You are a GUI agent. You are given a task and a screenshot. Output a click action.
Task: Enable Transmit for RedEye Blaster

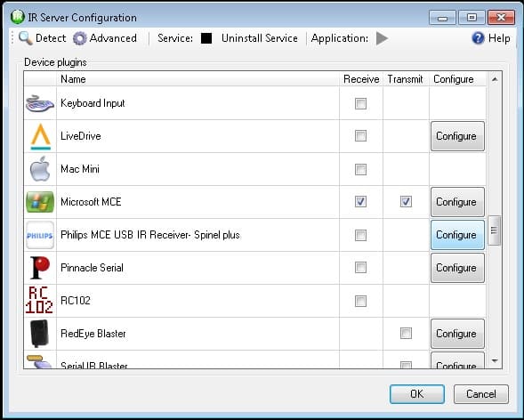coord(406,333)
